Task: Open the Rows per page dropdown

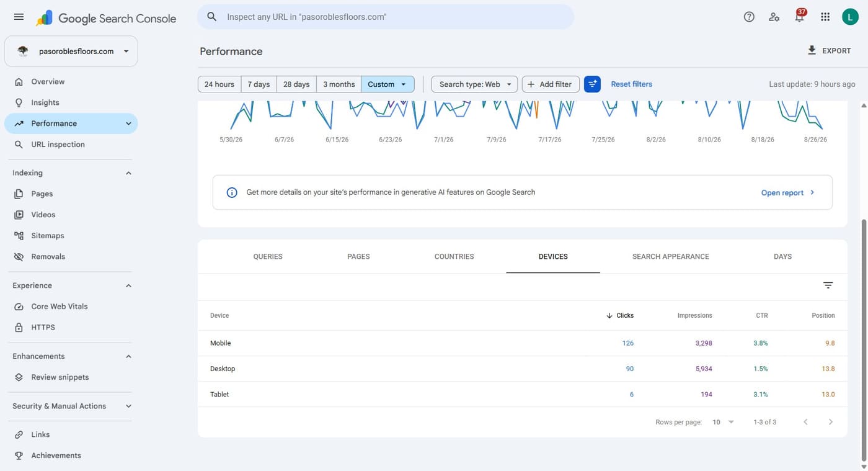Action: click(723, 422)
